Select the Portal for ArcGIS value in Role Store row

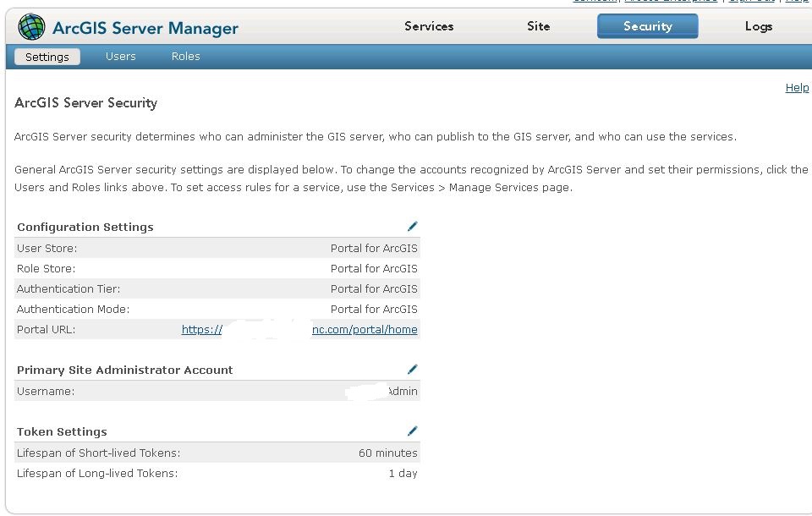coord(374,268)
